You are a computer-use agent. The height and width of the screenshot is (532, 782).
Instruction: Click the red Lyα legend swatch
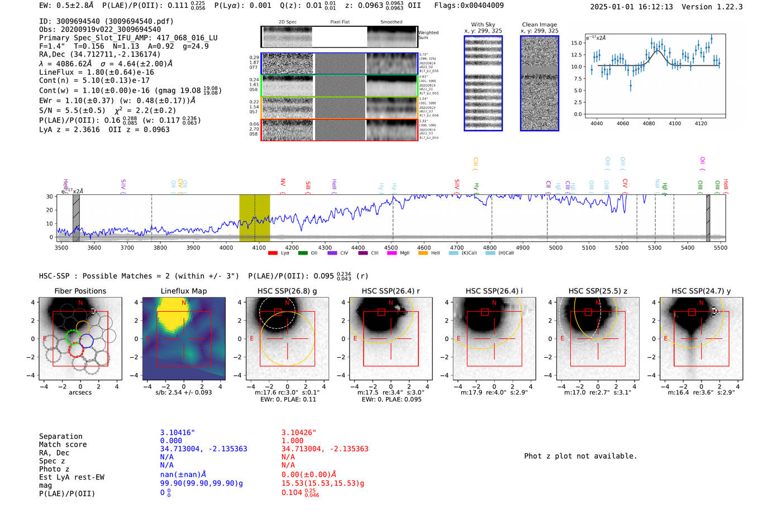273,253
